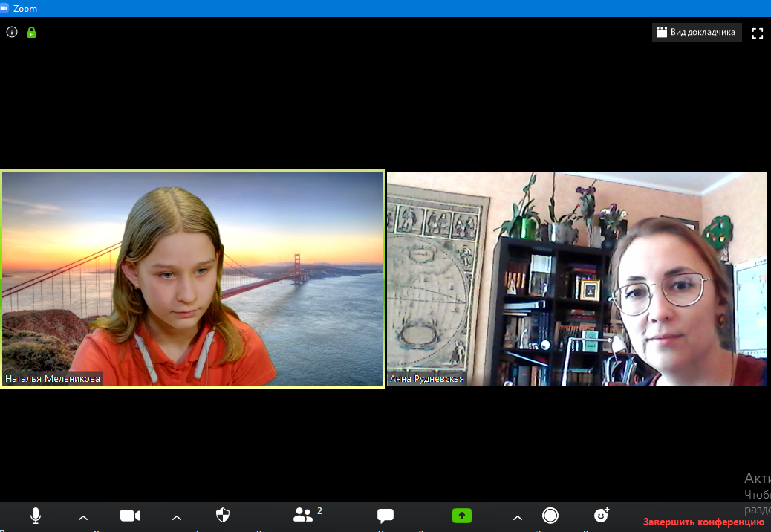Expand share screen options arrow

[518, 518]
